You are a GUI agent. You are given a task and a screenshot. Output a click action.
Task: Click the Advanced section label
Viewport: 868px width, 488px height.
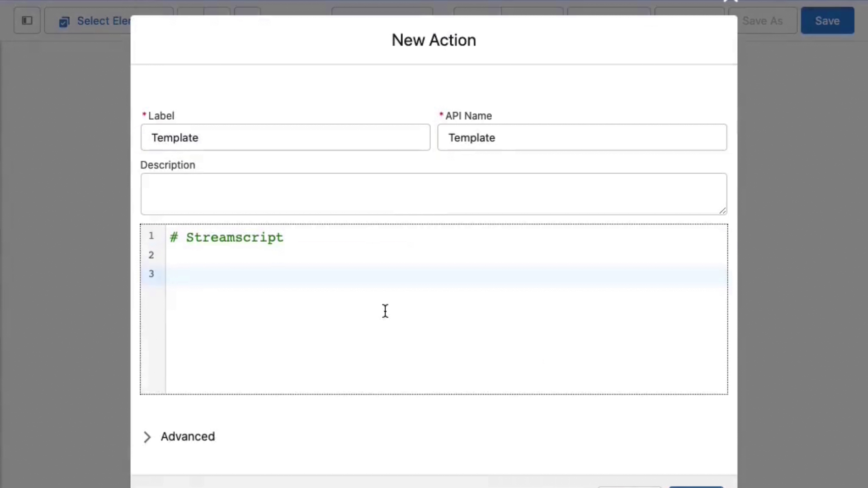pos(188,436)
